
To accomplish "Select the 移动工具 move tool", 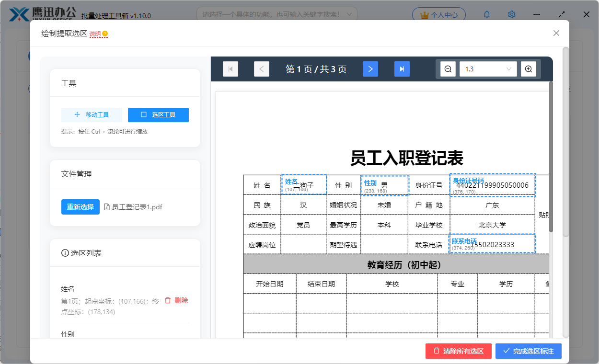I will point(92,115).
